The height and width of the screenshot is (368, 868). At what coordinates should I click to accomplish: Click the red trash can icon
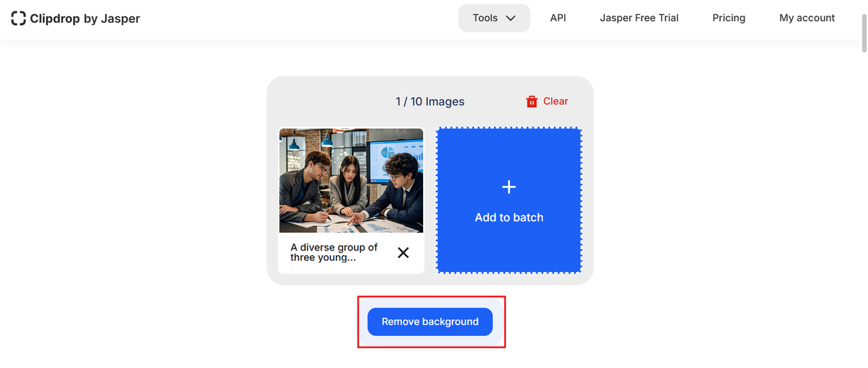point(532,101)
